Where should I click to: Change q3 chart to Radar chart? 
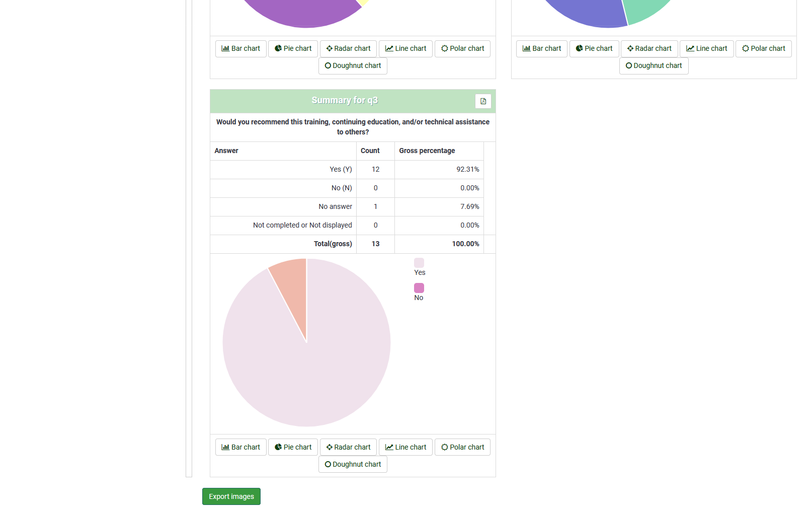tap(348, 447)
